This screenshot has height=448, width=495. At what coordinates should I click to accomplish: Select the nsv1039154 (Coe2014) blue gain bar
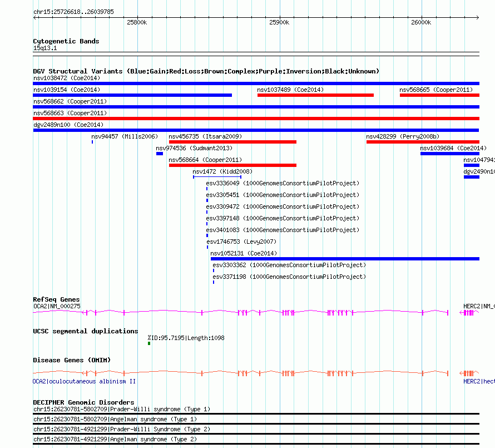[x=132, y=95]
